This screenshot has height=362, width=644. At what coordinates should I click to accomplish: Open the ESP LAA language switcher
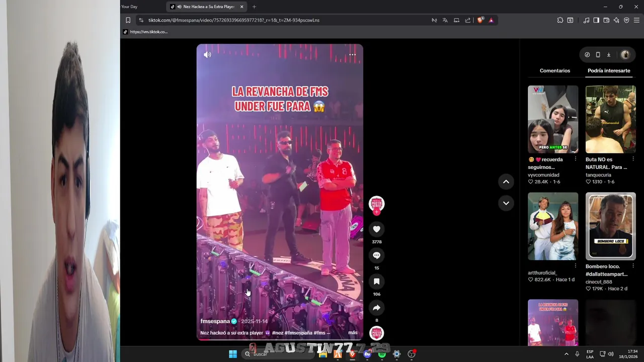(590, 354)
